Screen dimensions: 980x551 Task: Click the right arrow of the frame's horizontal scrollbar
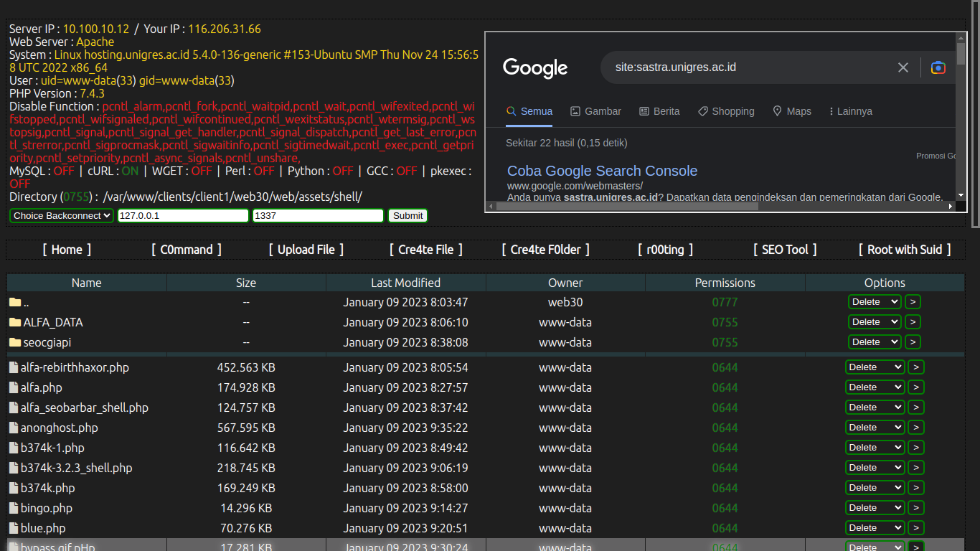951,206
